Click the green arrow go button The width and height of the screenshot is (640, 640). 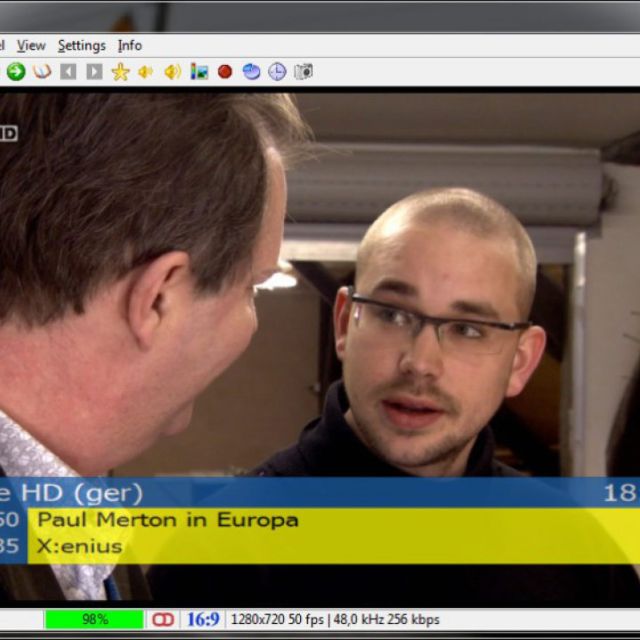tap(16, 72)
